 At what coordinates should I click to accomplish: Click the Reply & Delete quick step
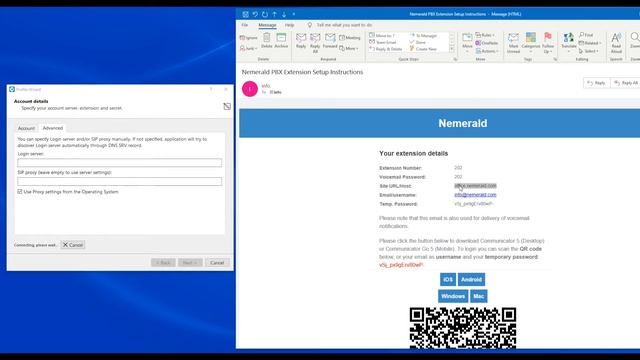click(386, 49)
